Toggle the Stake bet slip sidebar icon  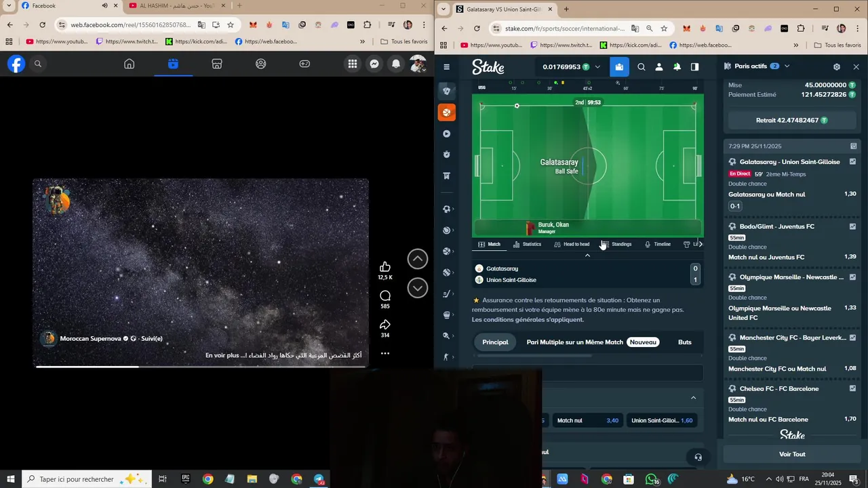[694, 67]
